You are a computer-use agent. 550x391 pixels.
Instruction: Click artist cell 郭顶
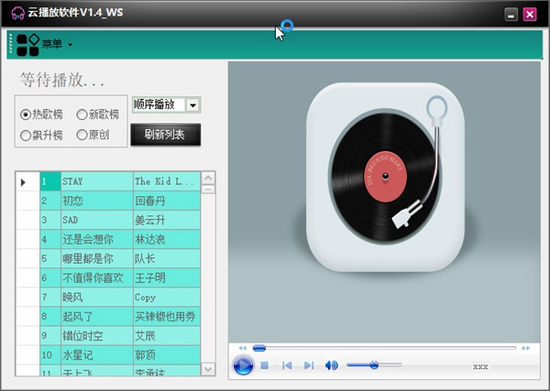point(167,355)
